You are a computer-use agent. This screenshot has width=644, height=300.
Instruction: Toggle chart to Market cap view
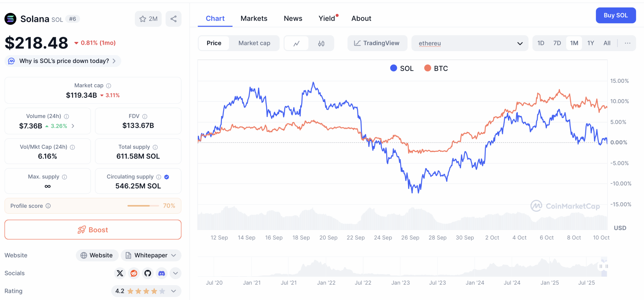[x=254, y=43]
